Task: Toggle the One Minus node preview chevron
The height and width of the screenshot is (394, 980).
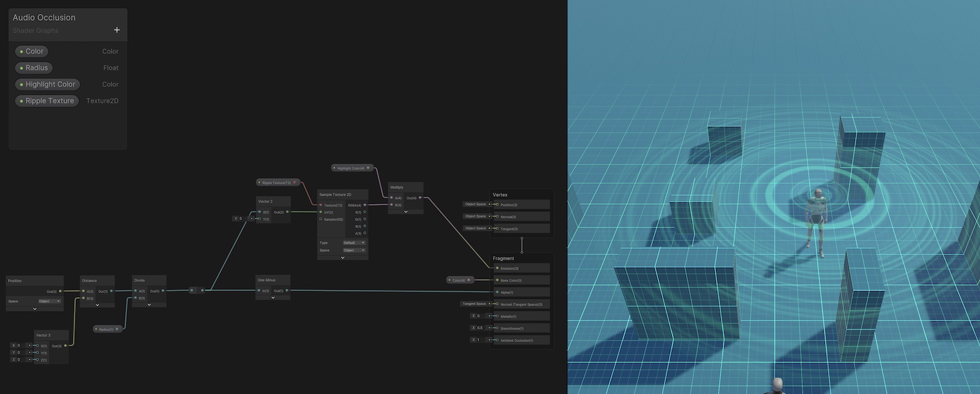Action: [x=273, y=298]
